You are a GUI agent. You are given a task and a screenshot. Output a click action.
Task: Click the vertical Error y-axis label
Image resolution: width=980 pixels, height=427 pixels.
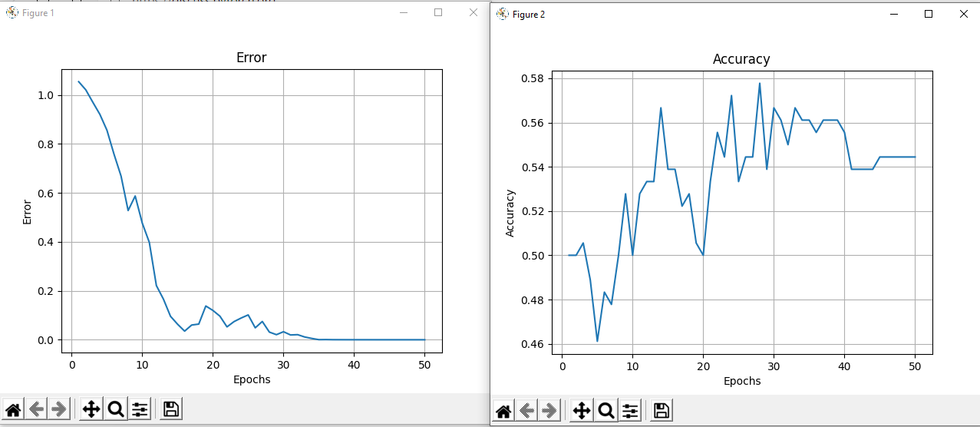pos(28,212)
